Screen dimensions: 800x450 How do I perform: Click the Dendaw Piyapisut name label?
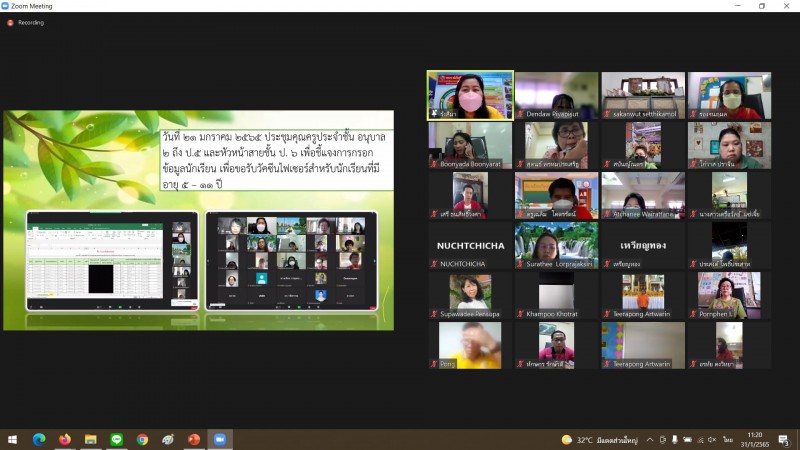coord(552,114)
